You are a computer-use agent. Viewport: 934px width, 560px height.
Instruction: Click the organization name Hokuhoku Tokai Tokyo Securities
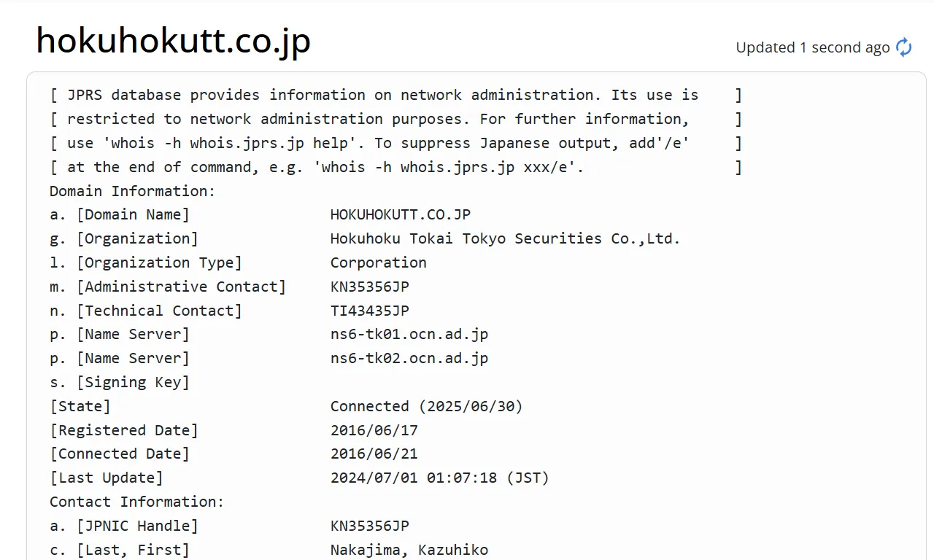pyautogui.click(x=506, y=239)
